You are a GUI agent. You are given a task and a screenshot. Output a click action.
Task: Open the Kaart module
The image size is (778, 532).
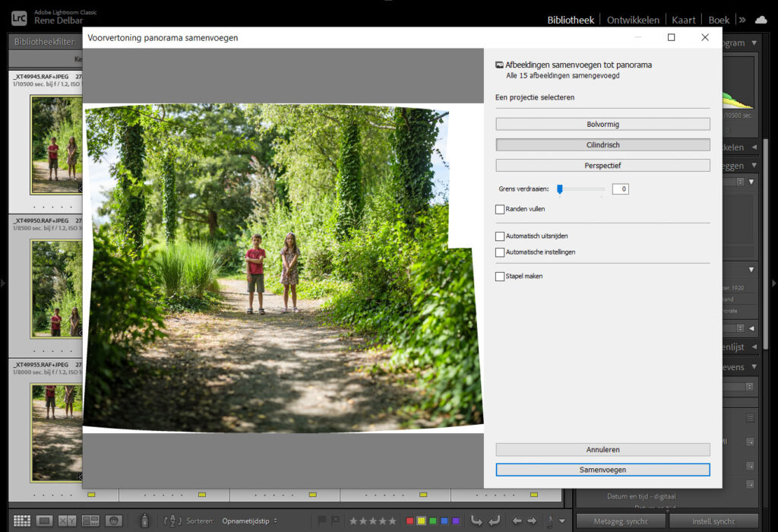point(683,20)
